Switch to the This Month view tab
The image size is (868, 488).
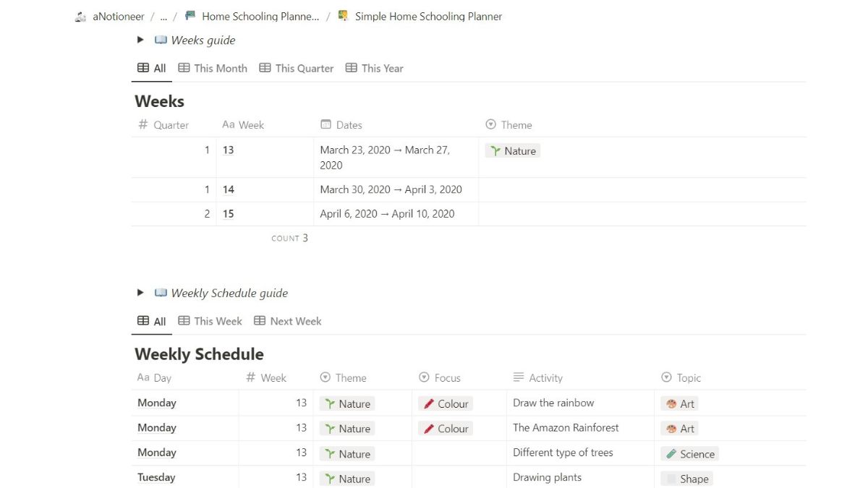click(213, 69)
